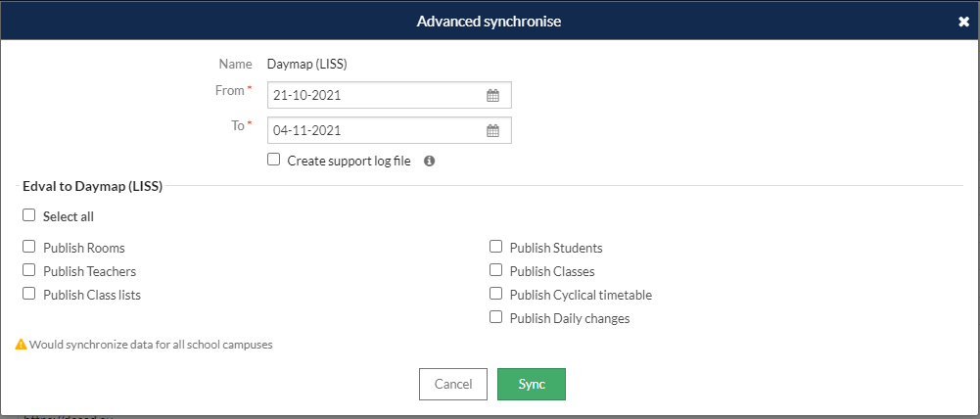
Task: Click the Select all label text
Action: 69,217
